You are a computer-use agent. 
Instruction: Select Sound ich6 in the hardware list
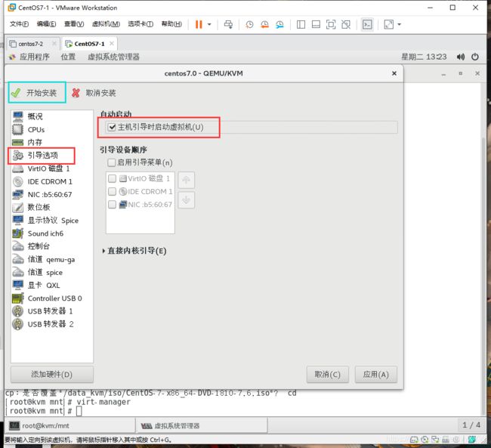coord(52,233)
